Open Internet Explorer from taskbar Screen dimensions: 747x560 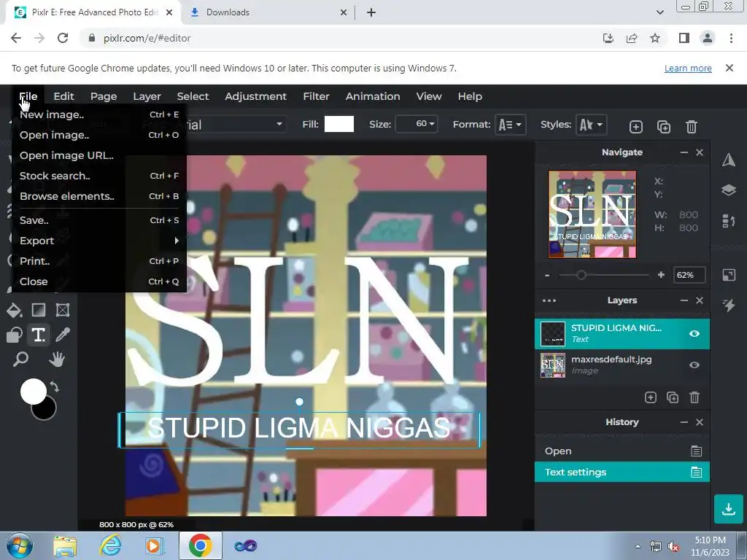click(x=110, y=545)
